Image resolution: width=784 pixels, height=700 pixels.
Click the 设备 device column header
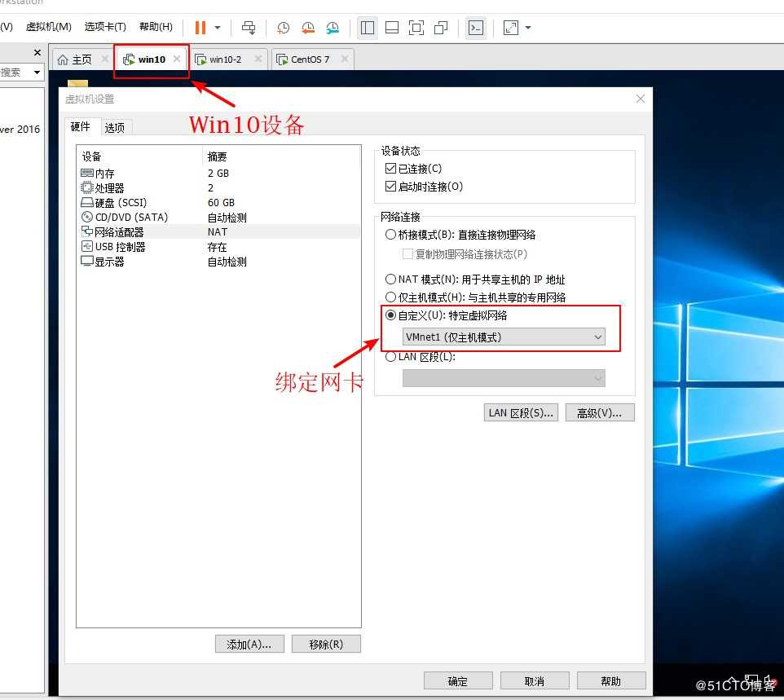pyautogui.click(x=91, y=156)
